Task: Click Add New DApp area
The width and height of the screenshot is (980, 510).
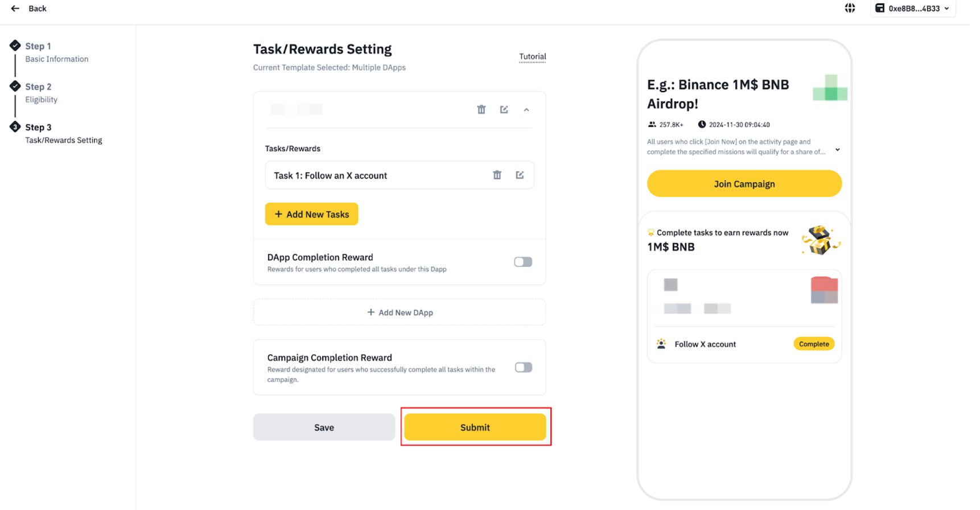Action: 400,312
